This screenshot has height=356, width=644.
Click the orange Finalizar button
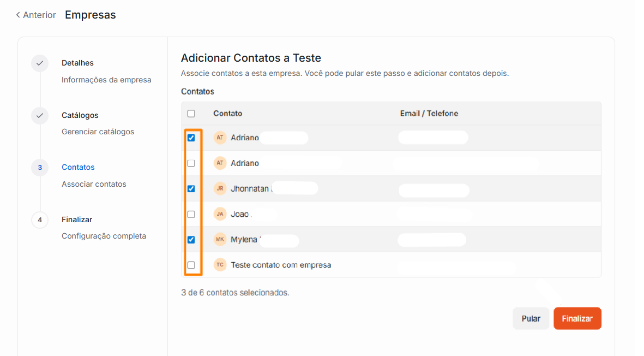pyautogui.click(x=577, y=318)
